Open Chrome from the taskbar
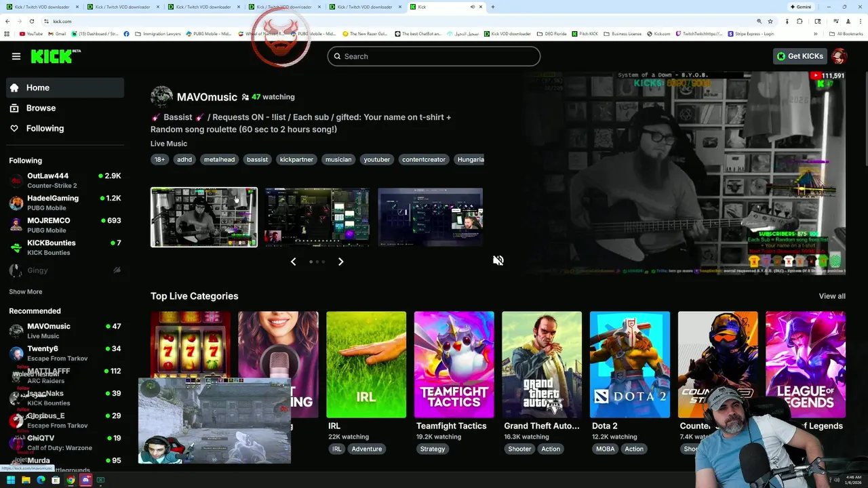 pos(71,480)
